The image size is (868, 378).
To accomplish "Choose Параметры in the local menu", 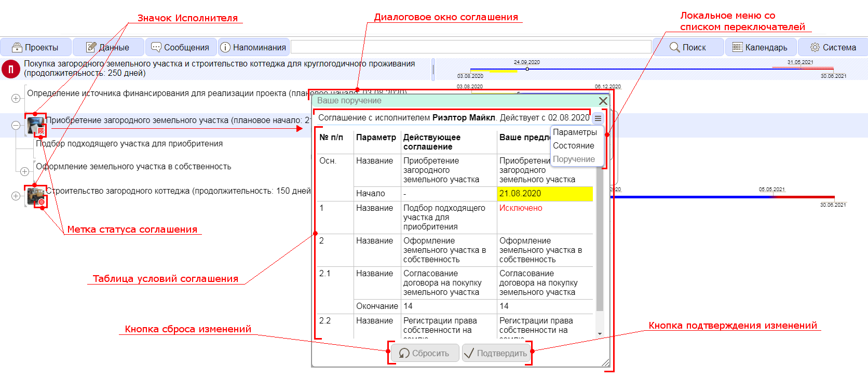I will 575,132.
